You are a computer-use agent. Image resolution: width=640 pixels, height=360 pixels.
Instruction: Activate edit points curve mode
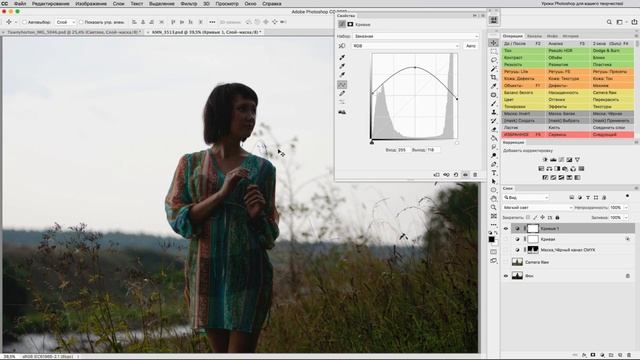click(x=342, y=84)
